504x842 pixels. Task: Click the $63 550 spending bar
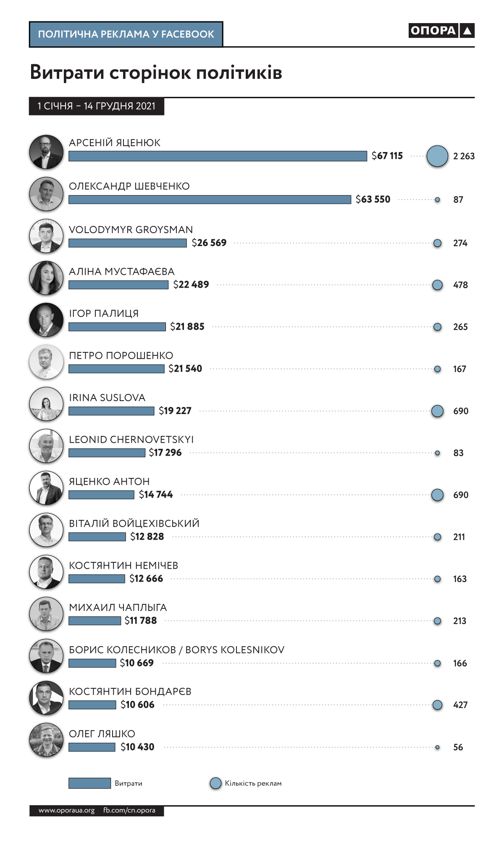coord(210,199)
